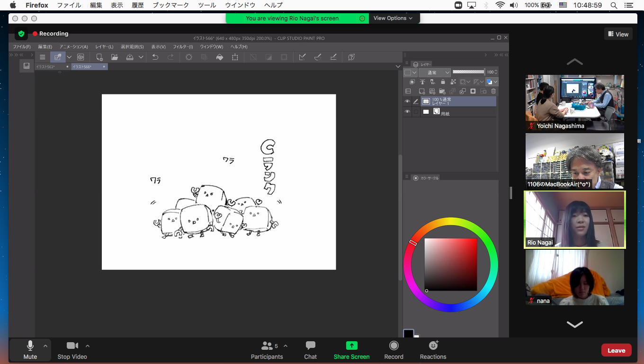Open the 通常 blend mode dropdown

point(434,73)
